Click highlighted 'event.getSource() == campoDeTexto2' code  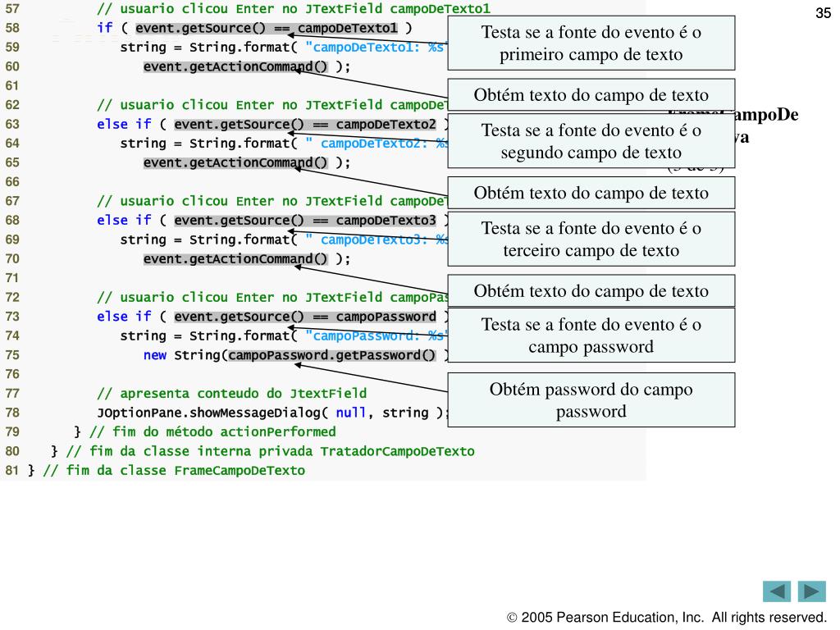(304, 125)
